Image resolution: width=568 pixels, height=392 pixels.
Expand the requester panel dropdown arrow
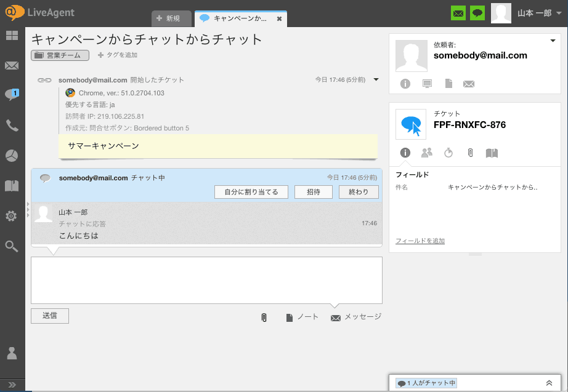pos(553,41)
